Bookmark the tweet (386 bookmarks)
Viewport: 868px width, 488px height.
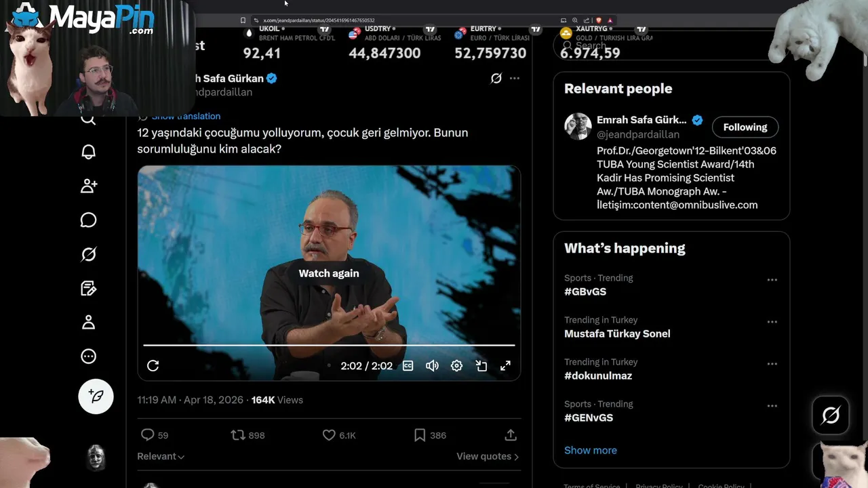[x=430, y=435]
